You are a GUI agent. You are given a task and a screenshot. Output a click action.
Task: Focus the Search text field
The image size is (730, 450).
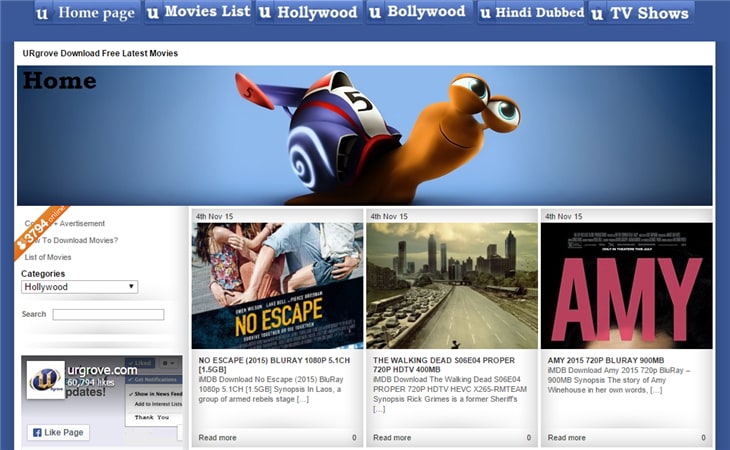coord(108,315)
